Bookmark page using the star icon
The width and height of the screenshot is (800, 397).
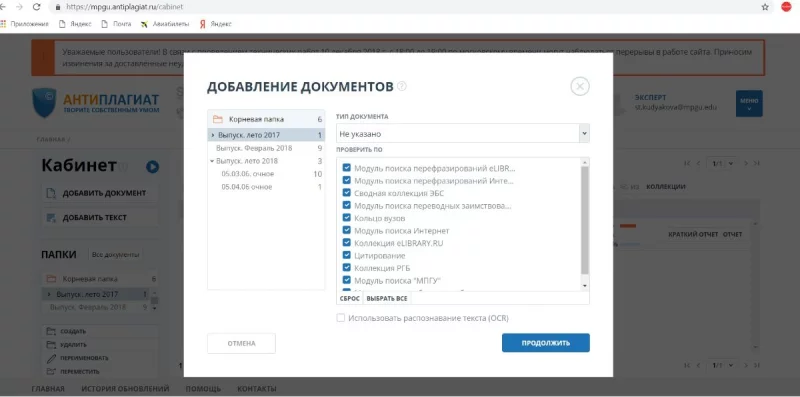765,7
